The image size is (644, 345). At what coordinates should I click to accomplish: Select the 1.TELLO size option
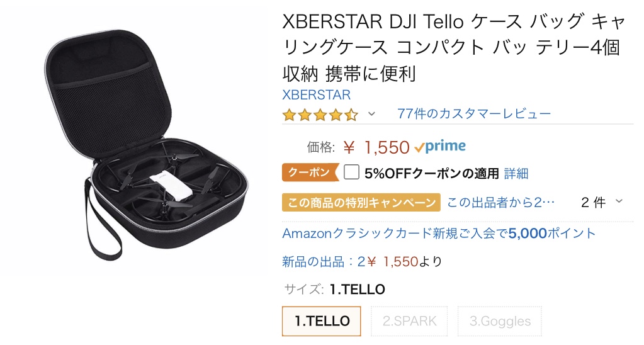322,321
